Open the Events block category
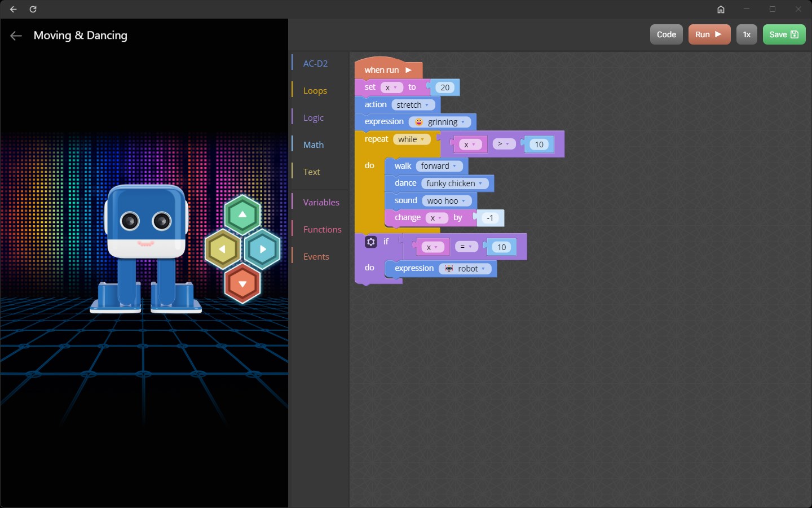Screen dimensions: 812x508 [x=316, y=256]
